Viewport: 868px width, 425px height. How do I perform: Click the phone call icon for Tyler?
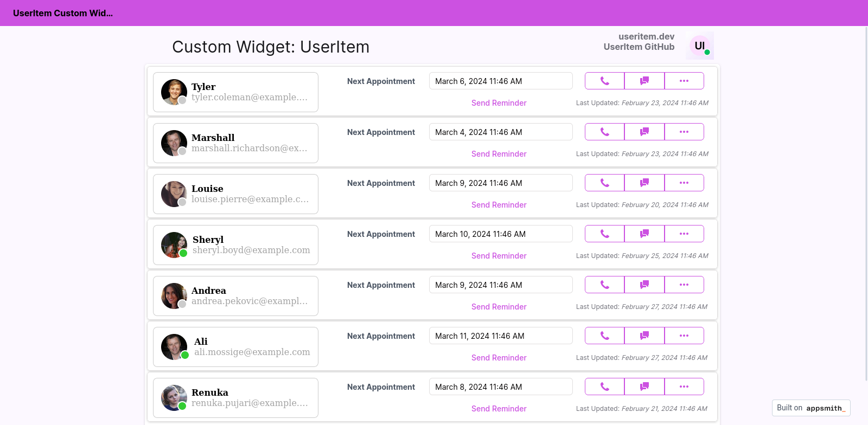click(604, 81)
